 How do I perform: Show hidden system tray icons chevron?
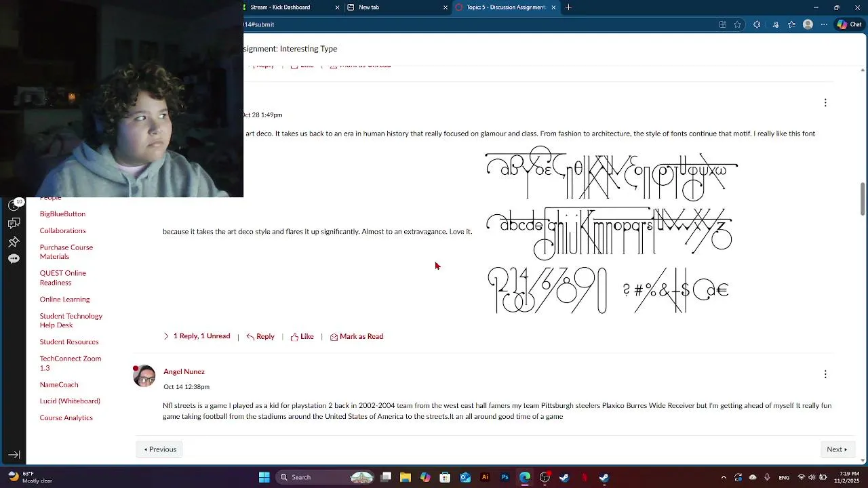[x=724, y=477]
